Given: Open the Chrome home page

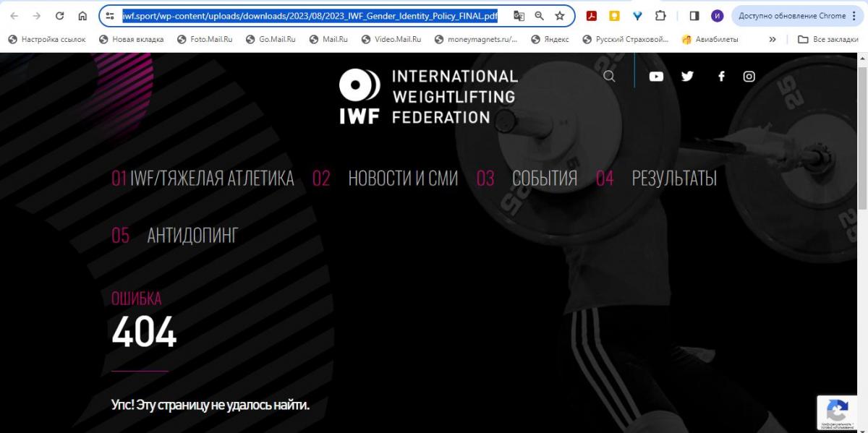Looking at the screenshot, I should (82, 16).
